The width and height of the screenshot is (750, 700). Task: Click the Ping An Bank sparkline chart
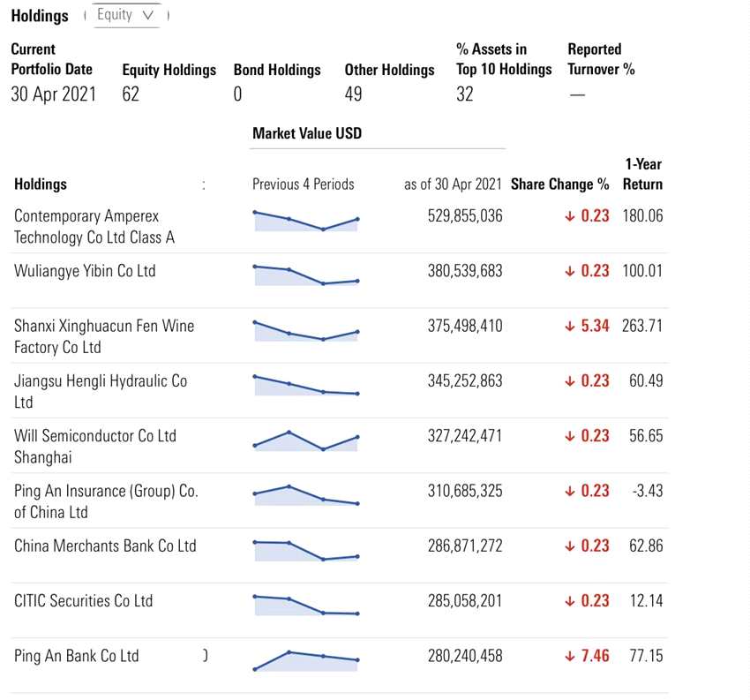point(305,660)
